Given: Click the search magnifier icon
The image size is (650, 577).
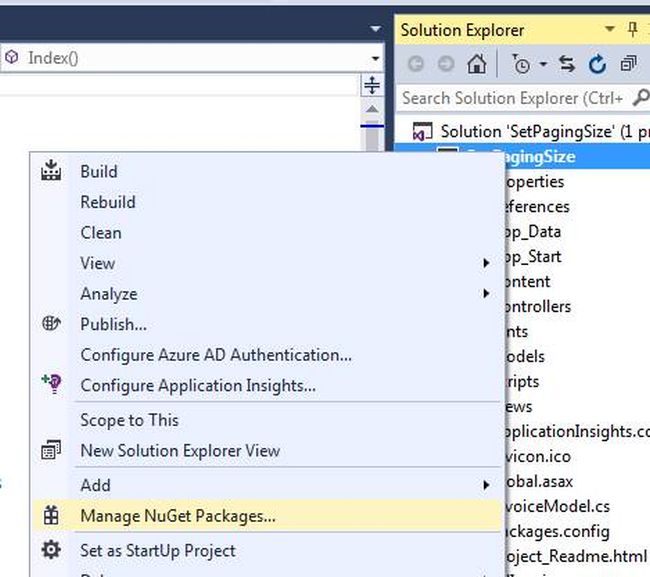Looking at the screenshot, I should click(641, 98).
